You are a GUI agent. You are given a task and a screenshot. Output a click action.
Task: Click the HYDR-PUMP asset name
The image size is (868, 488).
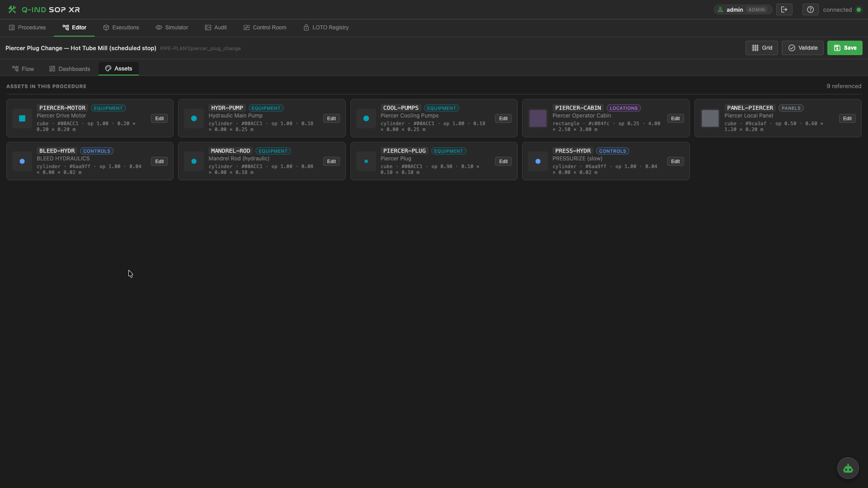(x=227, y=108)
